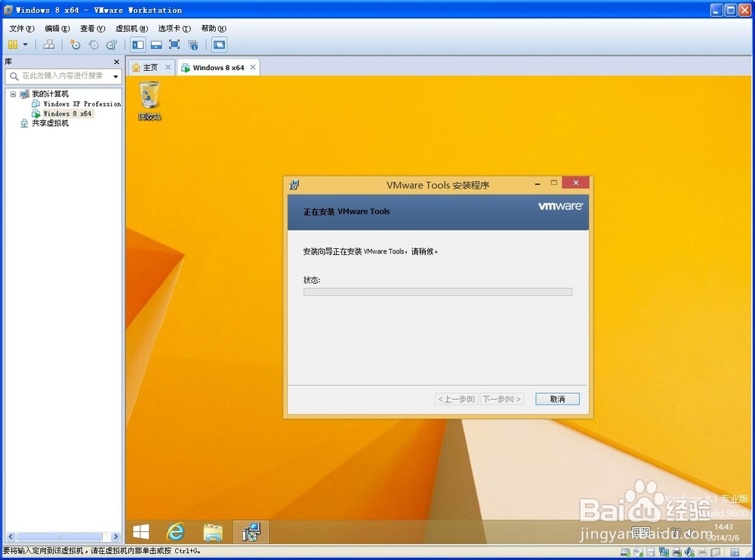
Task: Click the hard disk device status icon
Action: pyautogui.click(x=625, y=552)
